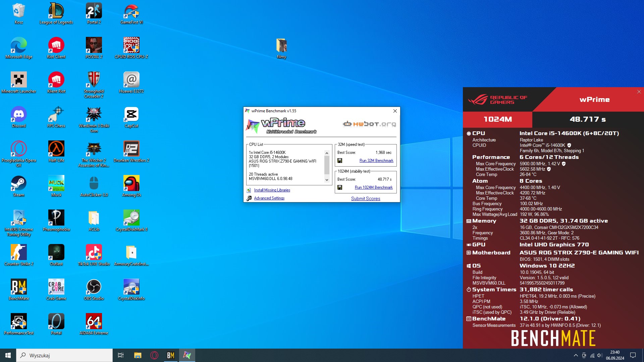This screenshot has height=362, width=644.
Task: Open File Explorer from the taskbar
Action: (138, 355)
